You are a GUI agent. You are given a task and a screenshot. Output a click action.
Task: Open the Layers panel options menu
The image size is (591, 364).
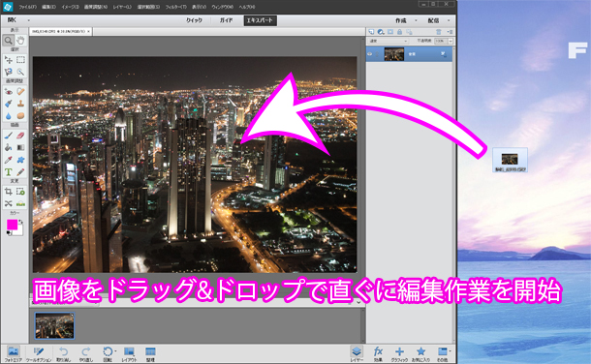click(x=450, y=32)
